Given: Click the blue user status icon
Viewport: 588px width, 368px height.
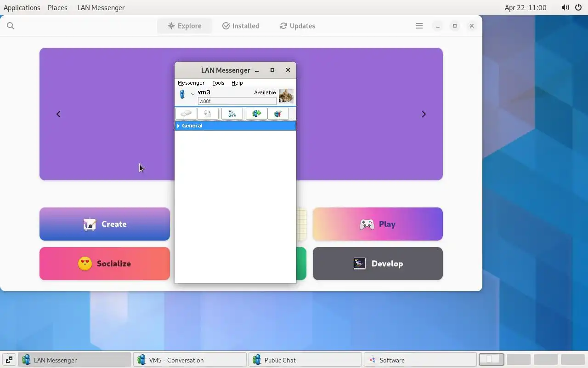Looking at the screenshot, I should point(182,94).
